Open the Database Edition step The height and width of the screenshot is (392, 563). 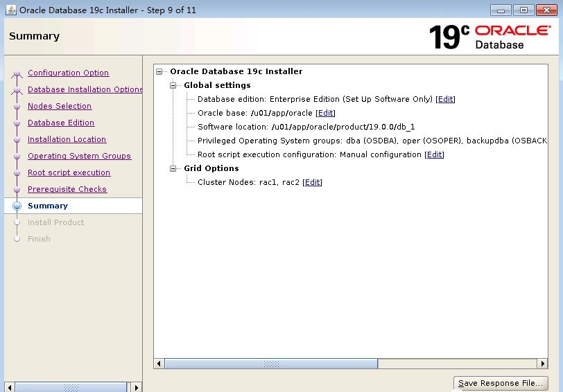[61, 123]
